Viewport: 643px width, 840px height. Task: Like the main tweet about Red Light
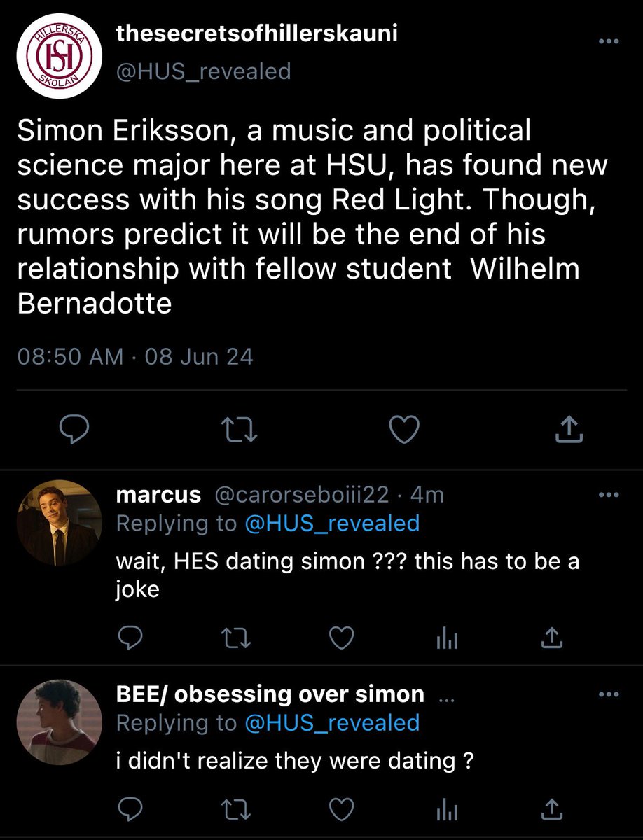[x=403, y=430]
